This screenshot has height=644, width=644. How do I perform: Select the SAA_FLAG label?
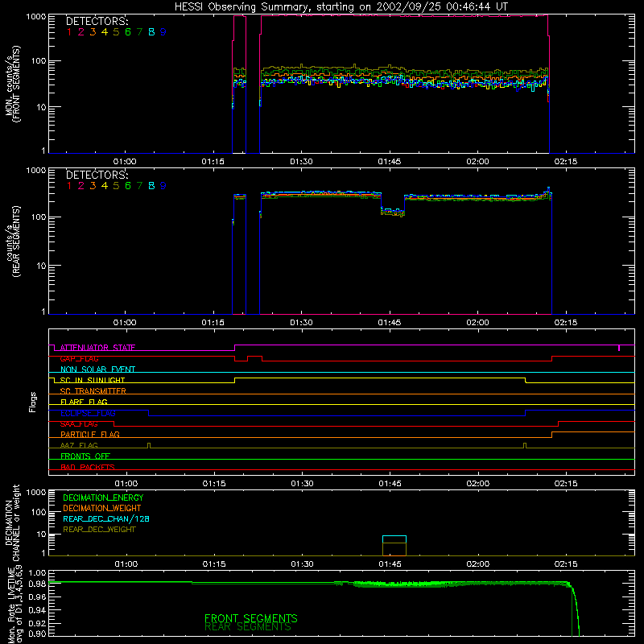click(79, 424)
